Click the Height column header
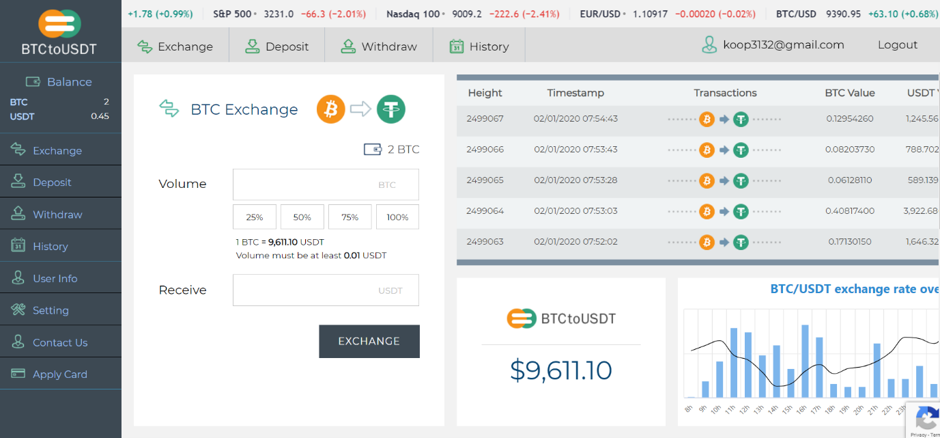Screen dimensions: 940x438 485,93
